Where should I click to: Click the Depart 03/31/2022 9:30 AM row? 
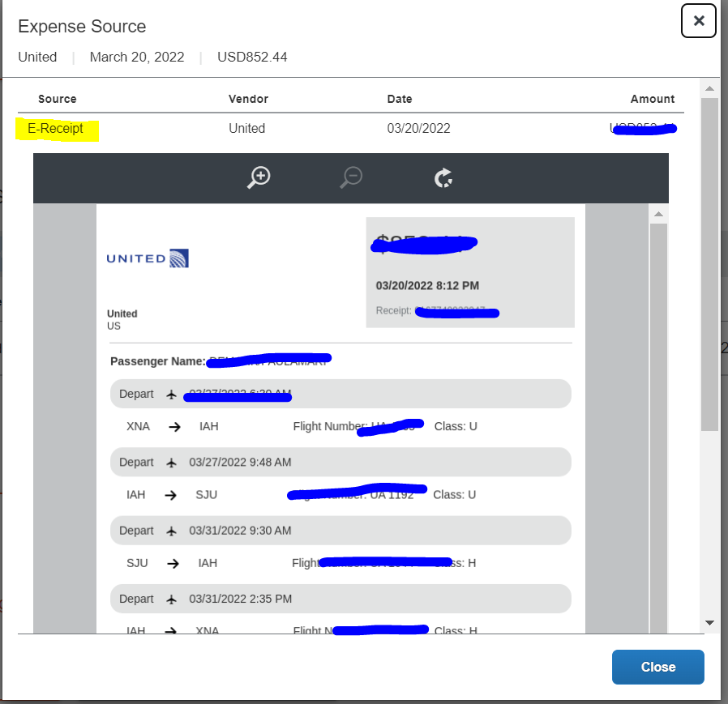[x=340, y=531]
